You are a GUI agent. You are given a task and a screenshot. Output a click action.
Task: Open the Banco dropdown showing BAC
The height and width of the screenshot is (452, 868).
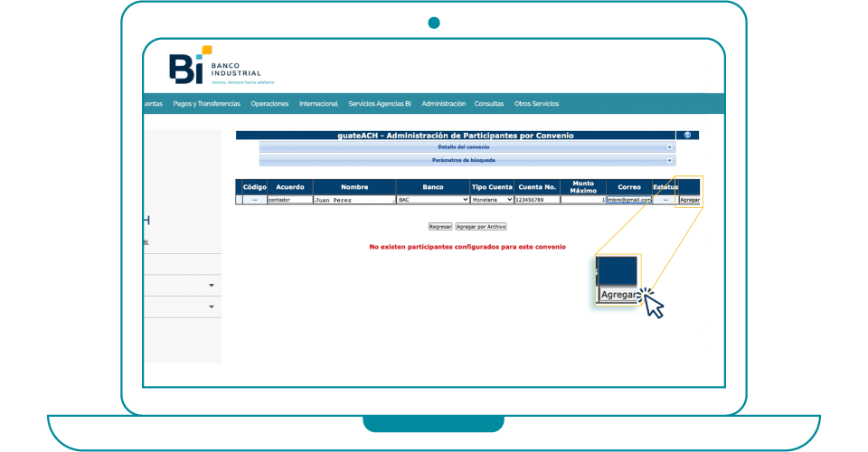pos(431,200)
